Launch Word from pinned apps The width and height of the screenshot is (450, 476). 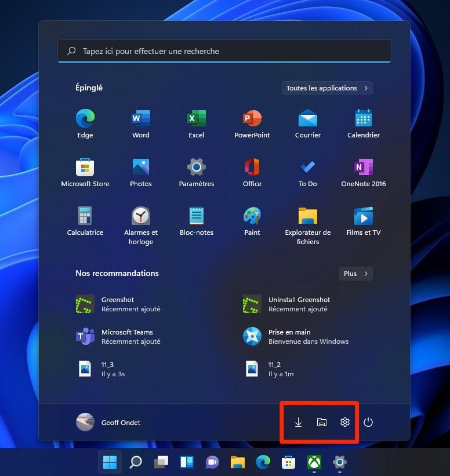pos(140,123)
